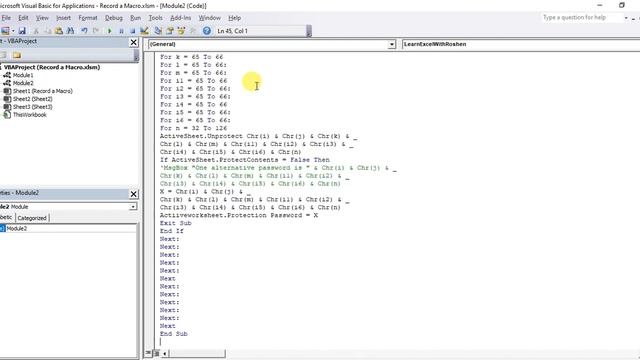Viewport: 640px width, 360px height.
Task: Click View Object icon in Project panel
Action: (x=3, y=55)
